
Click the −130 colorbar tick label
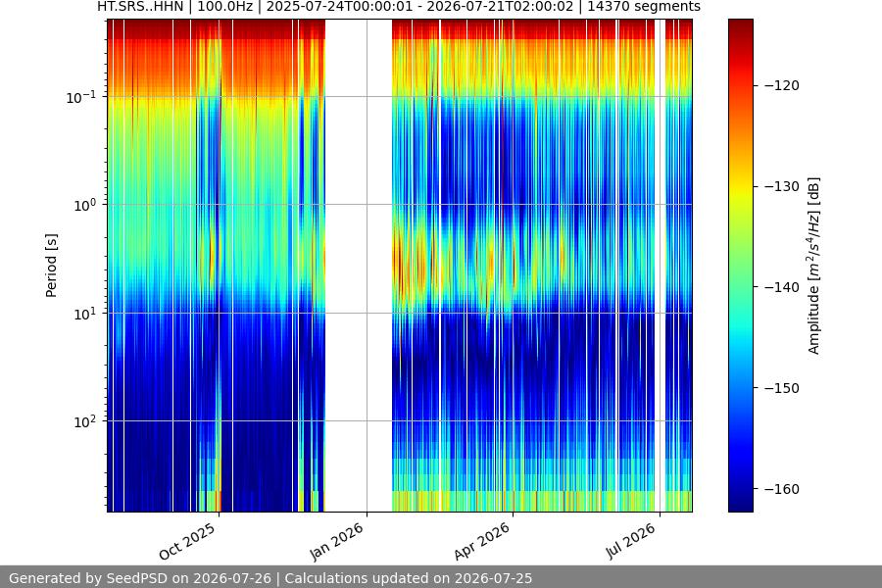click(782, 186)
